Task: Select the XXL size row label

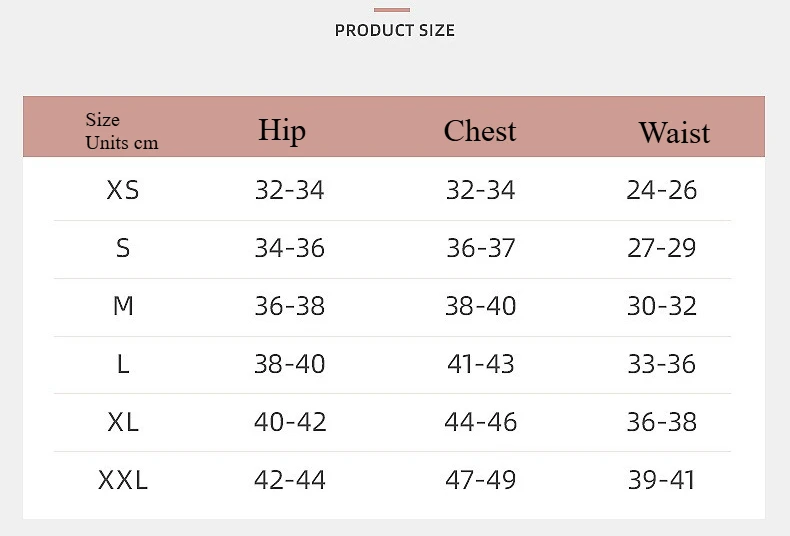Action: coord(123,480)
